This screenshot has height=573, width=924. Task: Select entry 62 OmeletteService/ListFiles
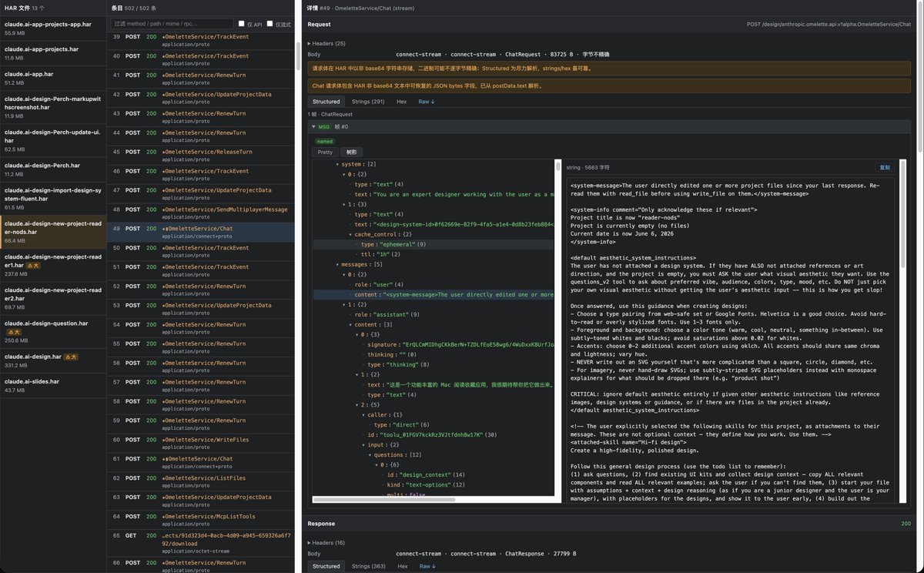point(200,482)
